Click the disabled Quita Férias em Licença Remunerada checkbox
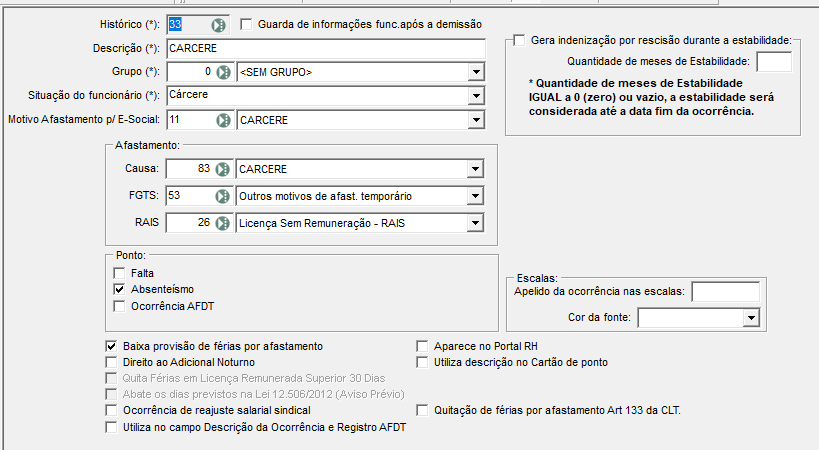Viewport: 819px width, 450px height. (111, 378)
